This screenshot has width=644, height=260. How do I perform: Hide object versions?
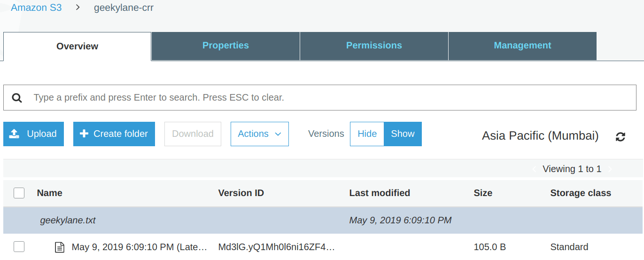[x=367, y=134]
